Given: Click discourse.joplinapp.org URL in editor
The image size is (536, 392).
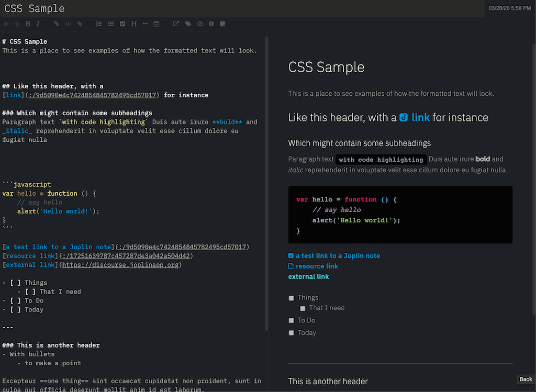Looking at the screenshot, I should click(120, 265).
